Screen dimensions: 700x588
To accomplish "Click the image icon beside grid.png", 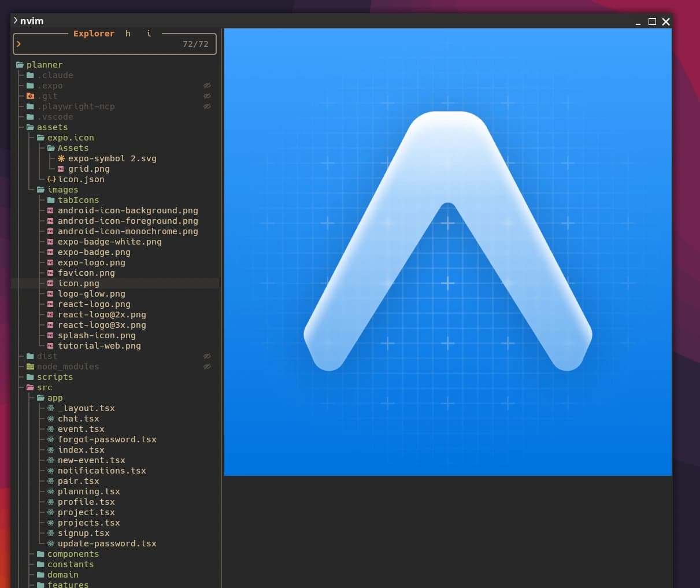I will 61,169.
